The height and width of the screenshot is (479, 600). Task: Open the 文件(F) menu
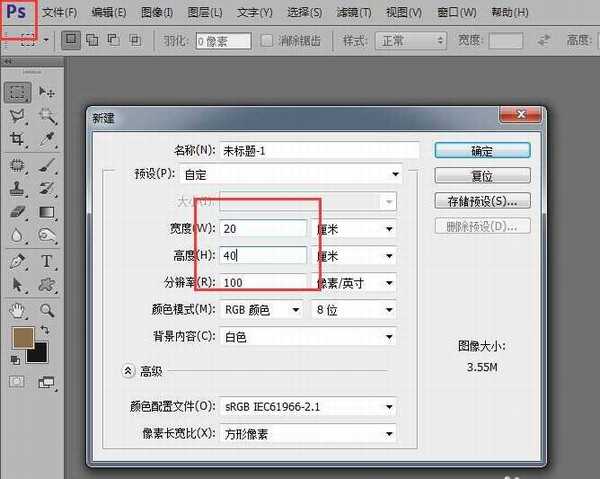[59, 13]
